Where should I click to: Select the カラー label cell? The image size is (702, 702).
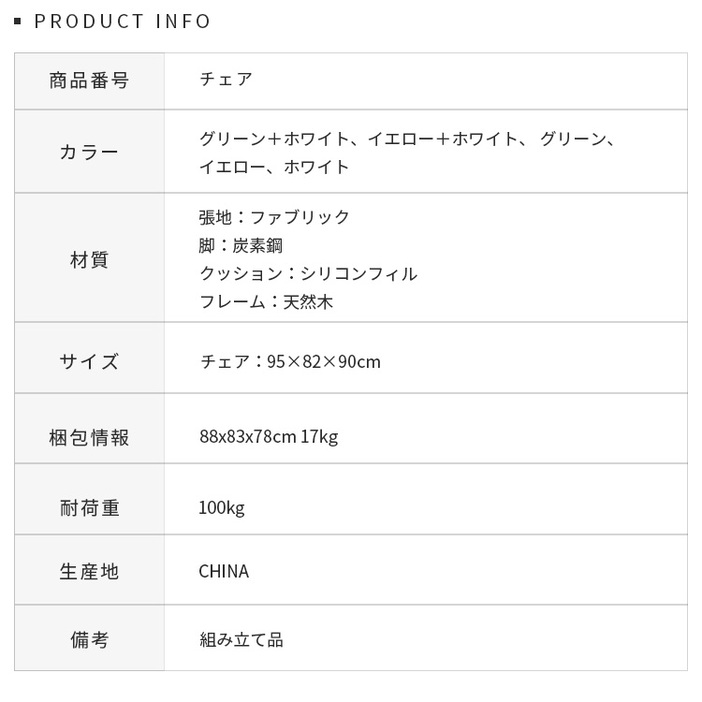(x=89, y=152)
